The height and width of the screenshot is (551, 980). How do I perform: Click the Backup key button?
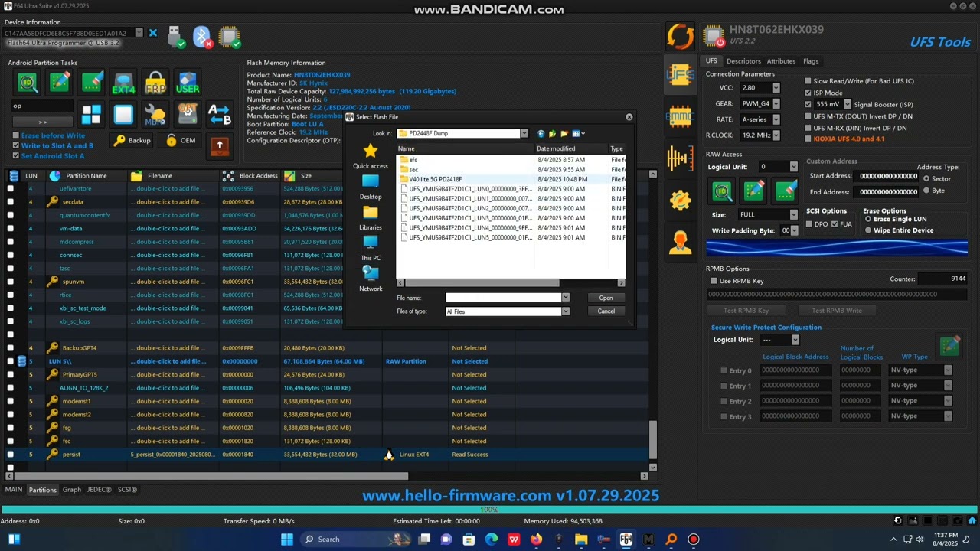(132, 141)
